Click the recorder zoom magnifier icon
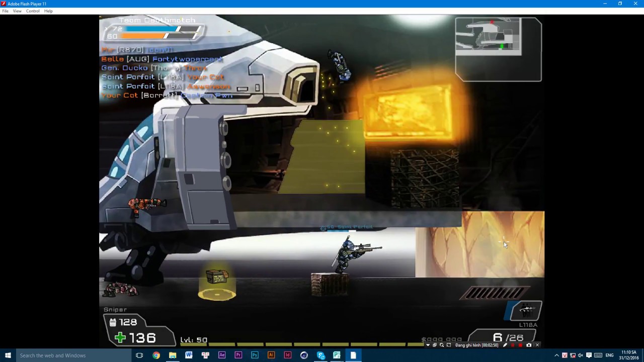Image resolution: width=644 pixels, height=362 pixels. pos(442,345)
